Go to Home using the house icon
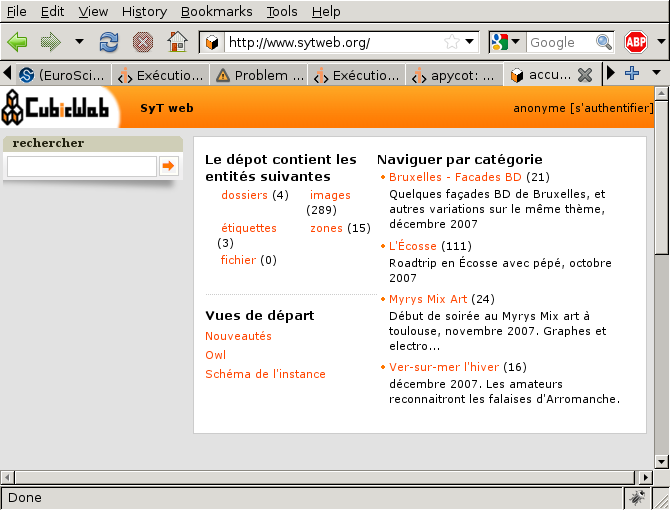The width and height of the screenshot is (670, 510). [177, 42]
